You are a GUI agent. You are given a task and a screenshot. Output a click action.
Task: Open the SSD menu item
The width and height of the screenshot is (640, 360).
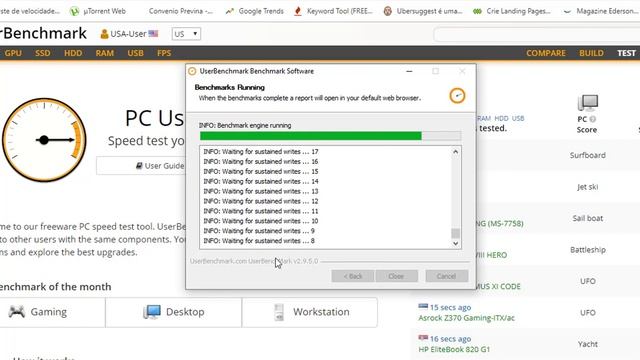(42, 53)
